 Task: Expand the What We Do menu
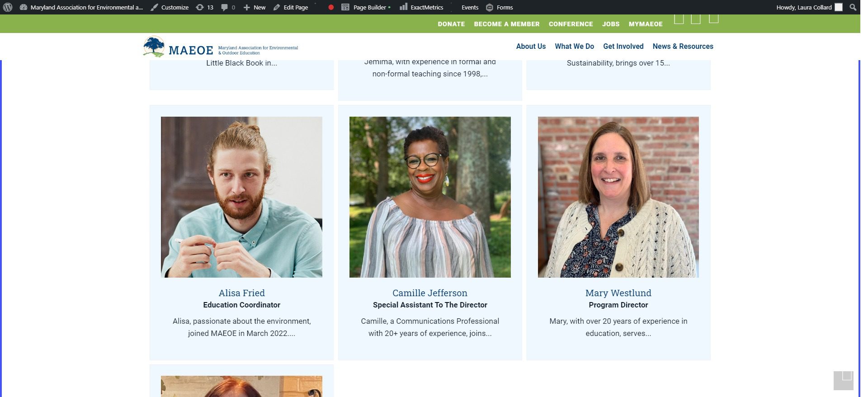point(574,46)
